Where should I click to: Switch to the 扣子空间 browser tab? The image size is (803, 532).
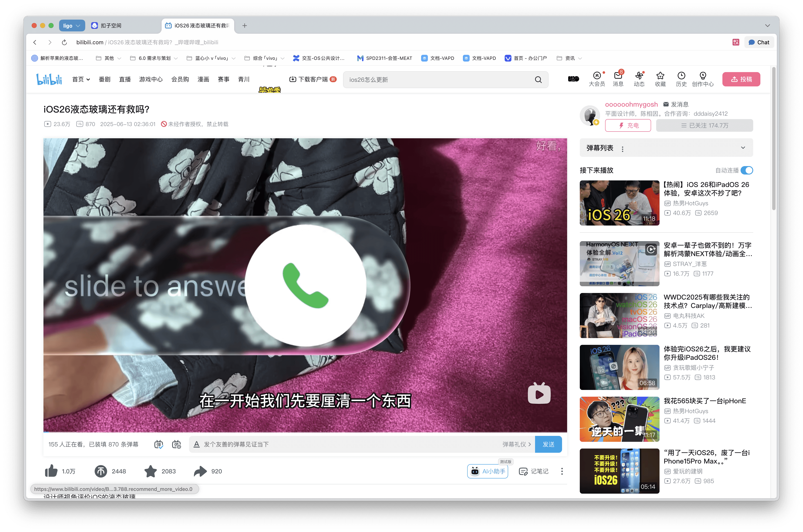111,26
